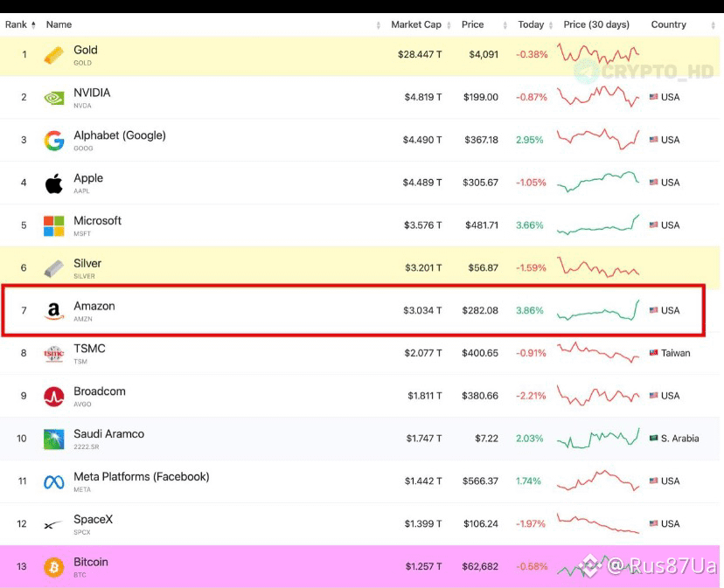Viewport: 724px width, 588px height.
Task: Click the Broadcom red logo
Action: (x=53, y=397)
